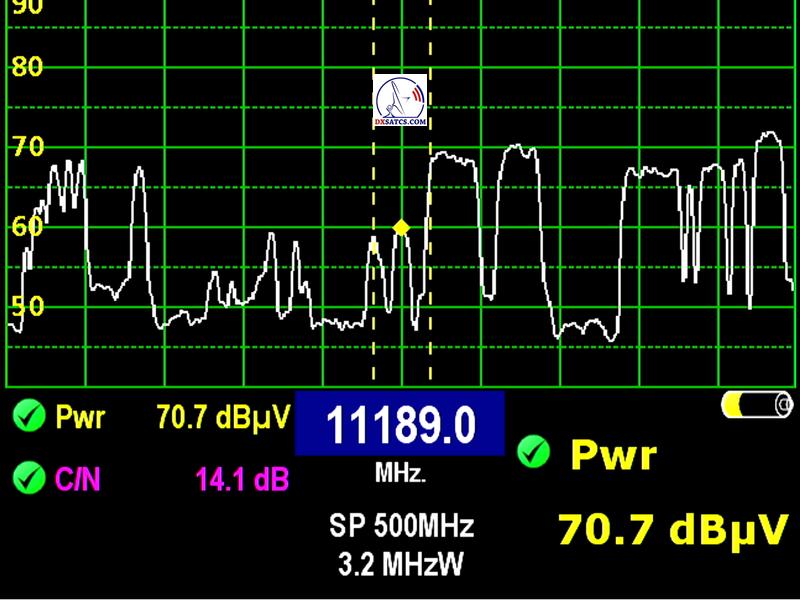Select the 3.2 MHzW bandwidth setting
The width and height of the screenshot is (800, 600).
coord(401,565)
